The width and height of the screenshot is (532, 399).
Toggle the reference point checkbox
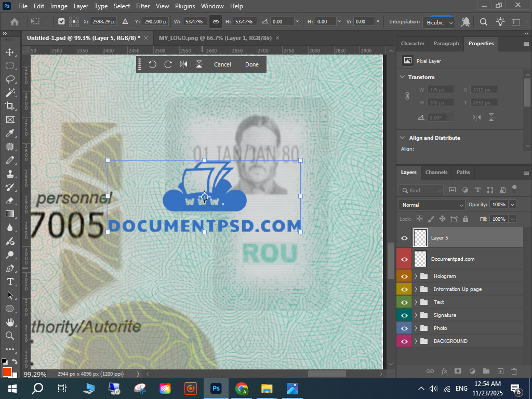pos(61,22)
